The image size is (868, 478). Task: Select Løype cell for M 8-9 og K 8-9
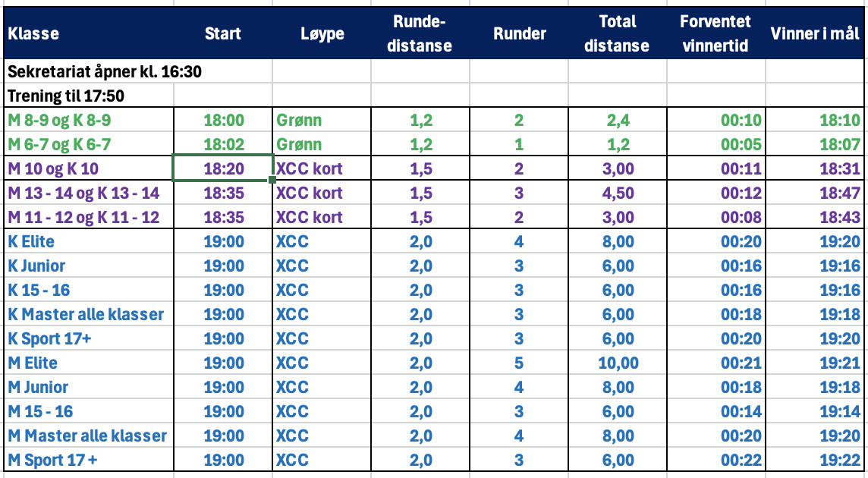(299, 120)
